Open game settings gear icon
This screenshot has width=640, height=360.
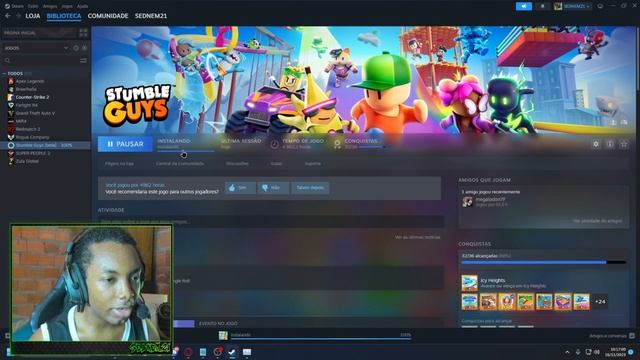coord(596,144)
